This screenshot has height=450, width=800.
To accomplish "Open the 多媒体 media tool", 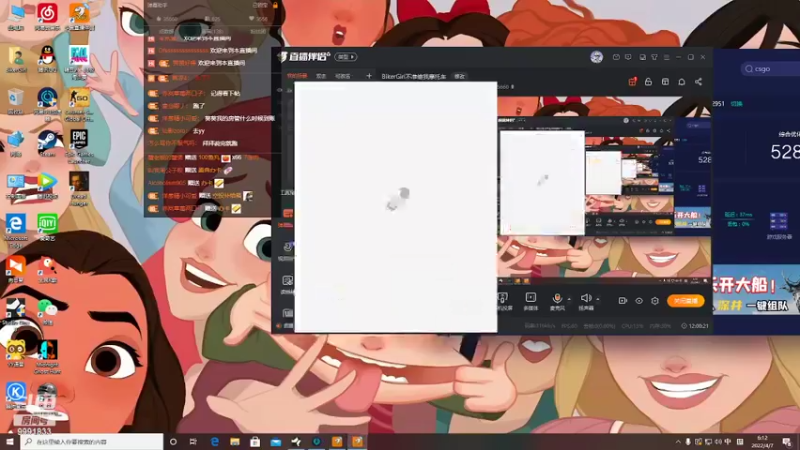I will pyautogui.click(x=531, y=301).
